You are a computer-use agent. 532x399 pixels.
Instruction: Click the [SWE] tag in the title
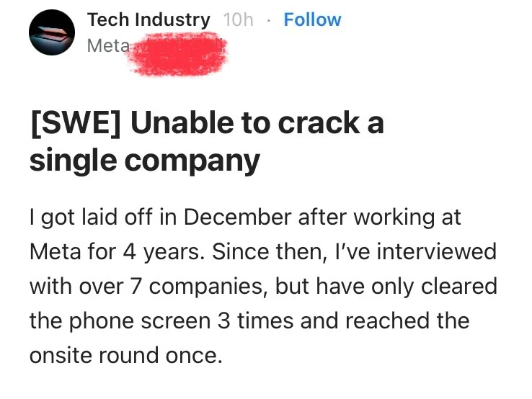coord(76,123)
